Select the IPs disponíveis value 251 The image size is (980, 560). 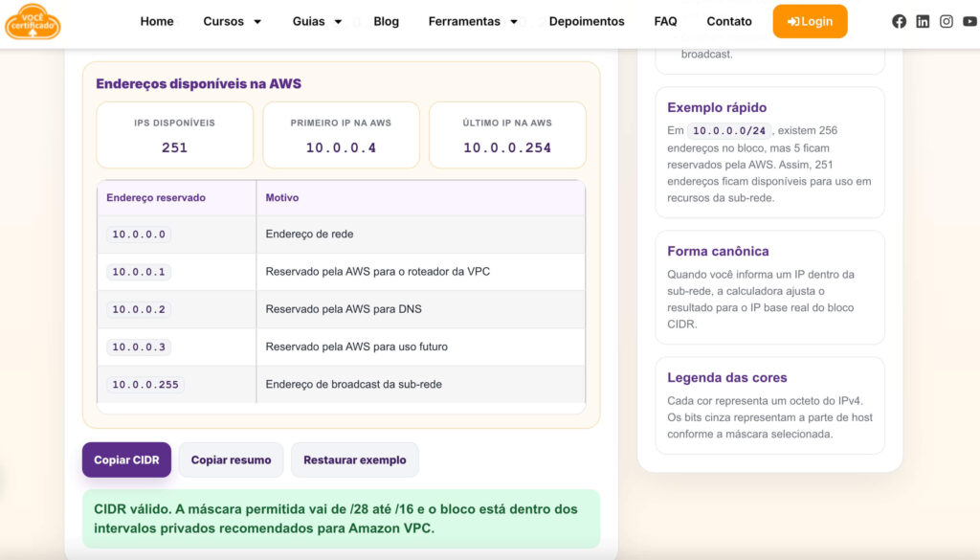pos(174,147)
